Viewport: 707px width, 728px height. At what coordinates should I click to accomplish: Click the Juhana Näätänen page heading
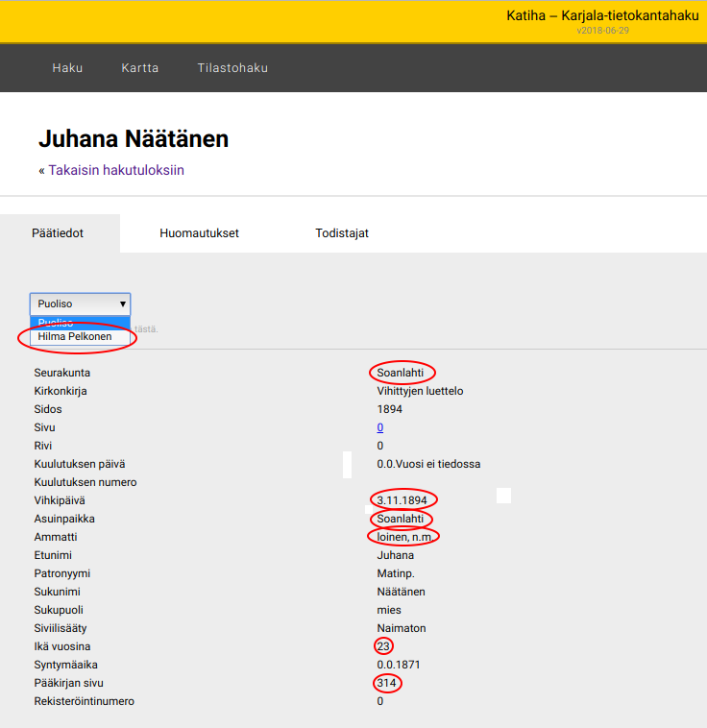134,139
